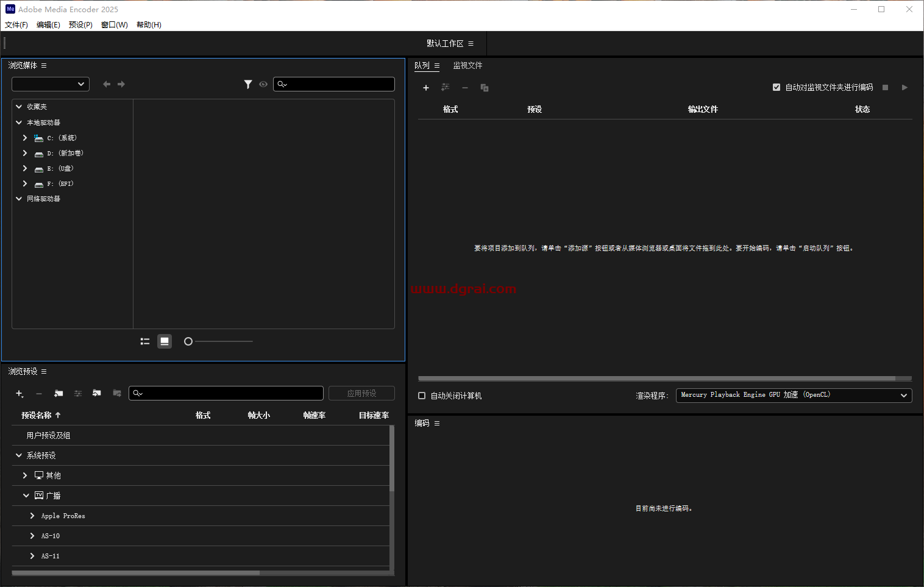The height and width of the screenshot is (587, 924).
Task: Delete the preset with the minus icon
Action: click(x=39, y=394)
